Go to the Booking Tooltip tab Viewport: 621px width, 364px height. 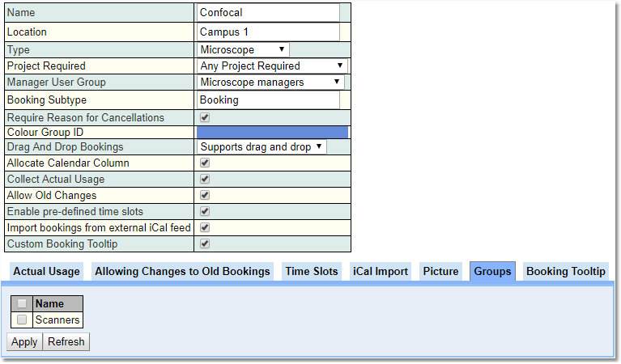tap(565, 272)
